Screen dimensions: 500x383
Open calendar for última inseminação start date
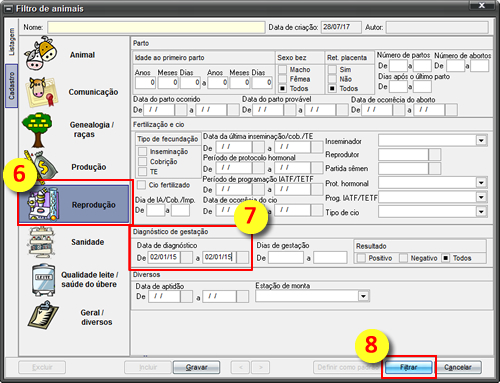point(258,147)
